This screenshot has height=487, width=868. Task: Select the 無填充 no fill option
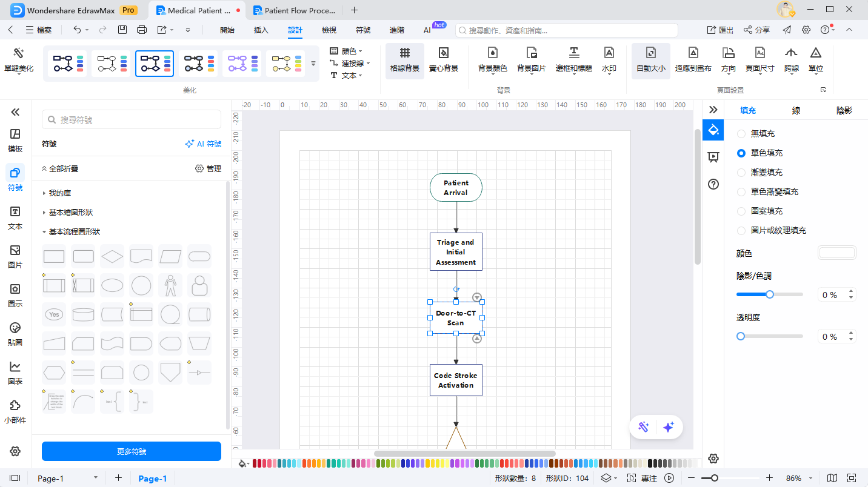pos(741,134)
